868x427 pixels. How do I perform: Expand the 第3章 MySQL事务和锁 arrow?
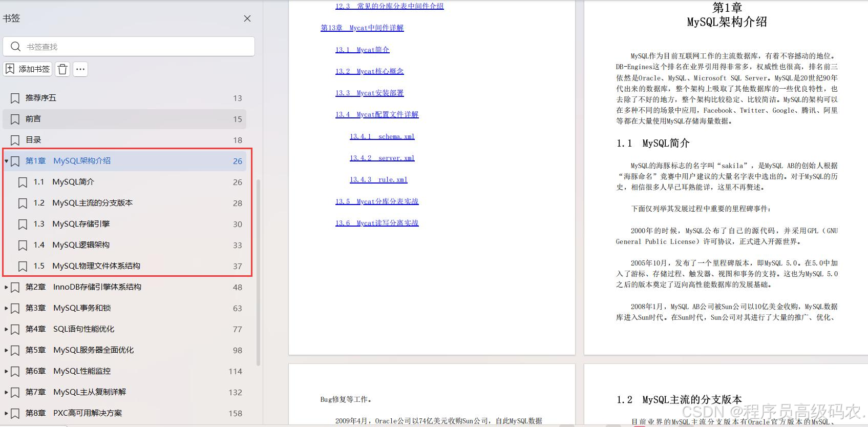(x=6, y=308)
